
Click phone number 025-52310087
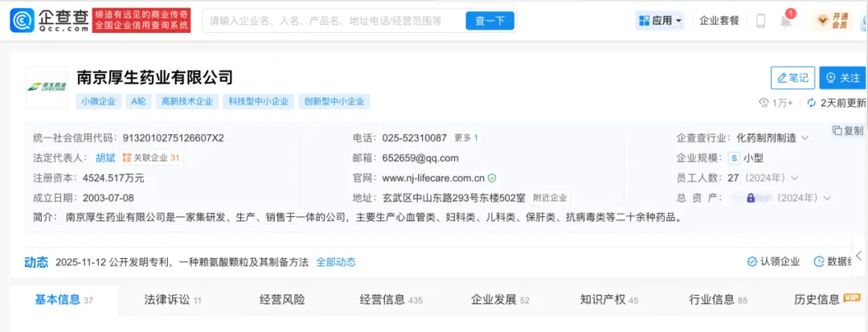coord(414,137)
